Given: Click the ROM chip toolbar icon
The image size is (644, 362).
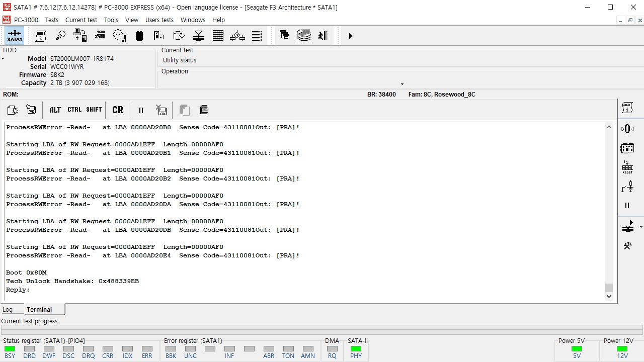Looking at the screenshot, I should (x=139, y=36).
